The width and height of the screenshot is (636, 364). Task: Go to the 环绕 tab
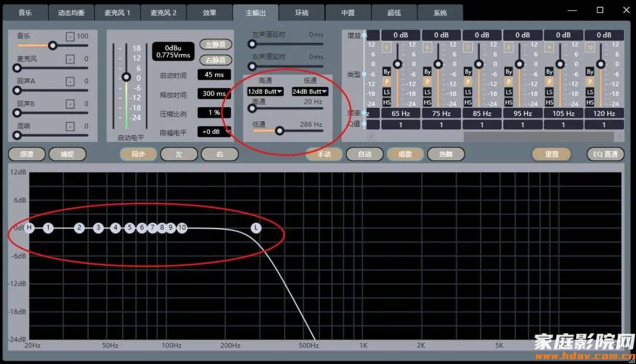(302, 12)
